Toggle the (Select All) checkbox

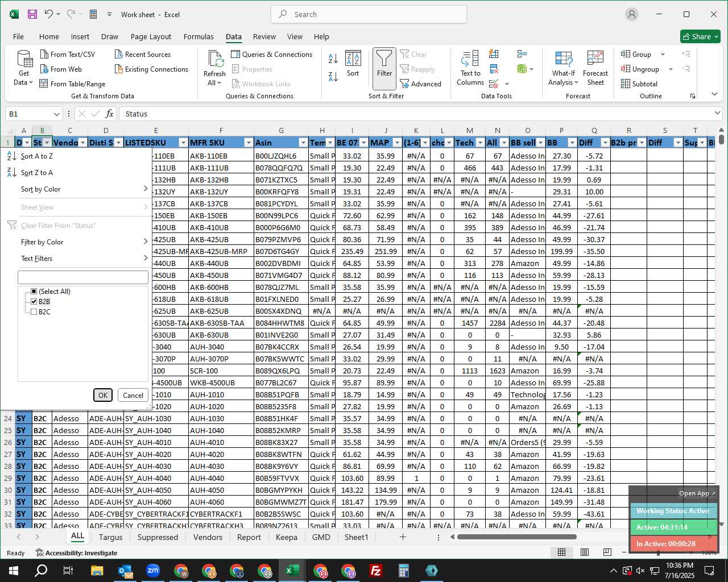tap(34, 291)
